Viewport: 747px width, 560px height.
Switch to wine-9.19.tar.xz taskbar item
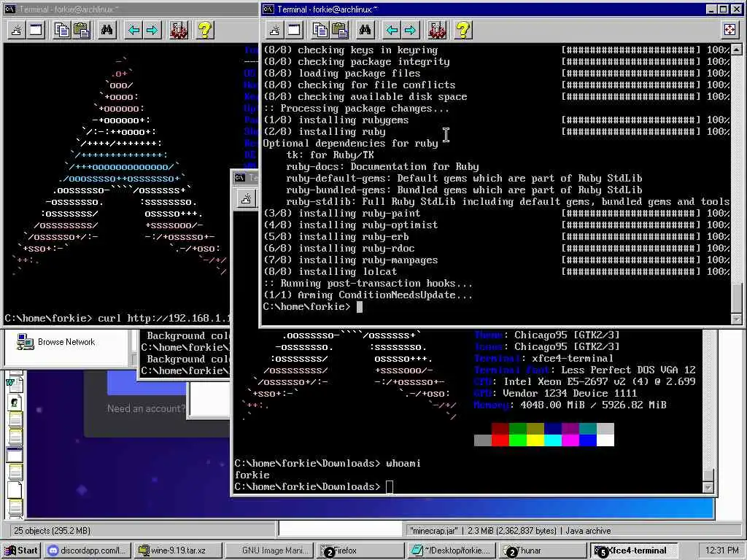point(177,551)
